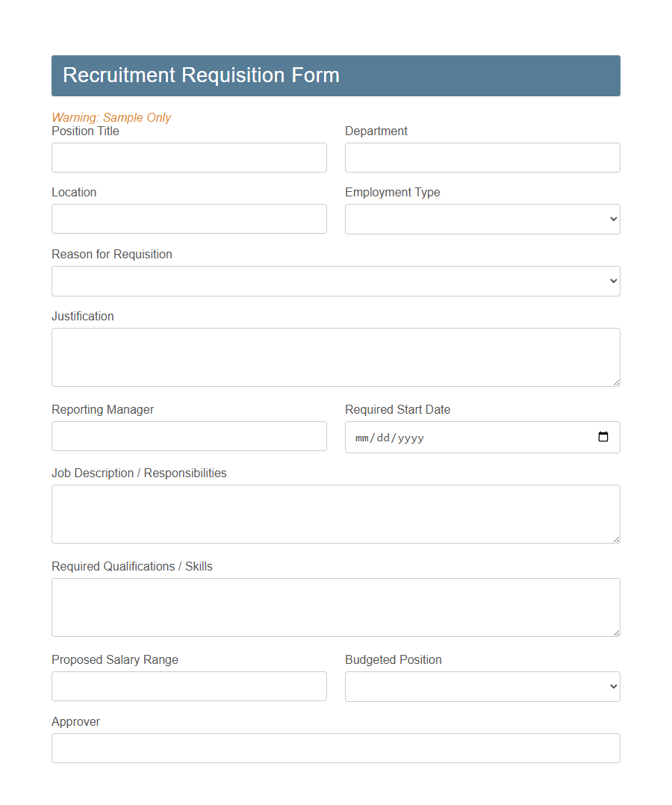Click the Job Description / Responsibilities text area
Image resolution: width=672 pixels, height=805 pixels.
pyautogui.click(x=335, y=514)
